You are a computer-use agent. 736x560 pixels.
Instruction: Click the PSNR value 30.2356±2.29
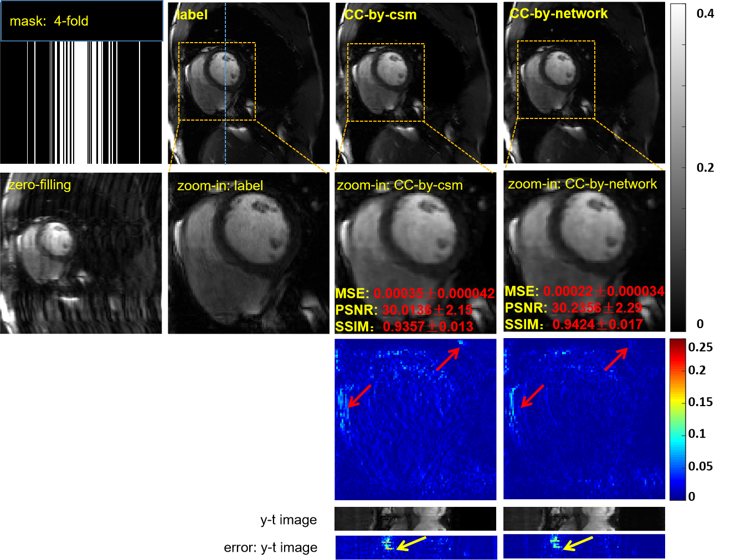597,308
